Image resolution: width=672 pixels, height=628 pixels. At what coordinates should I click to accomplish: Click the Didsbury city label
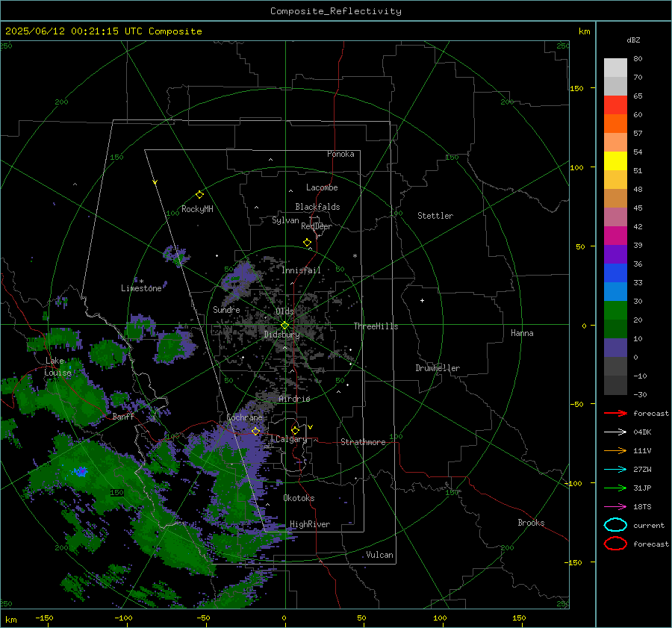281,335
